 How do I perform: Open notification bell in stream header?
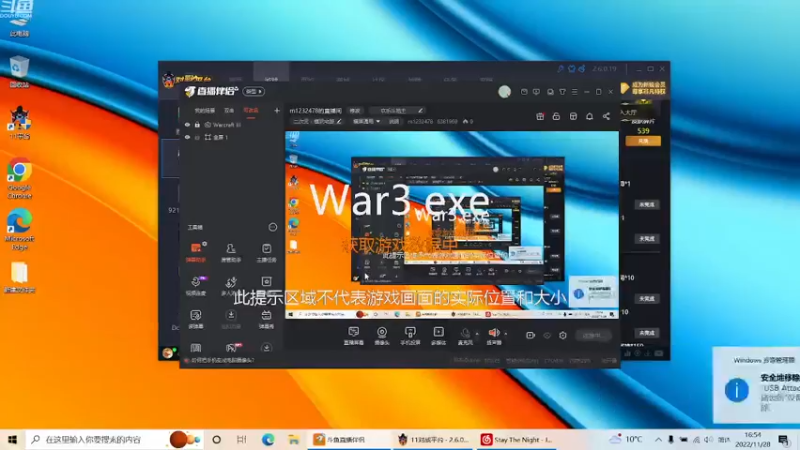[589, 117]
